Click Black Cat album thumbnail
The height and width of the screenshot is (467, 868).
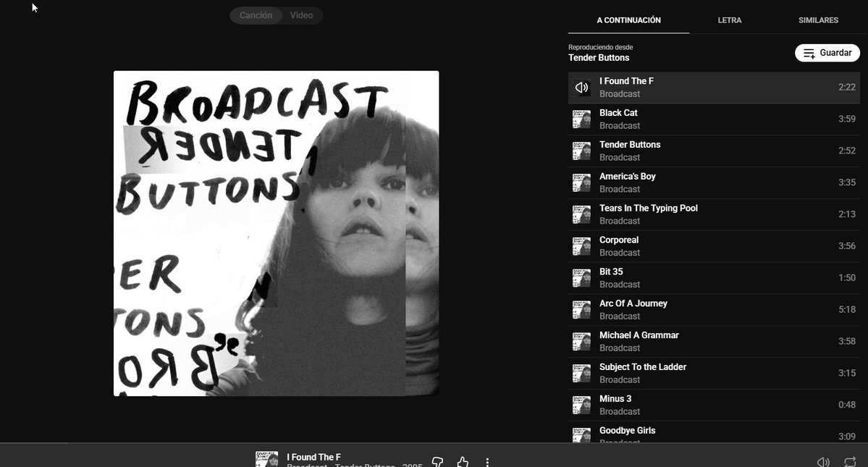click(x=581, y=119)
